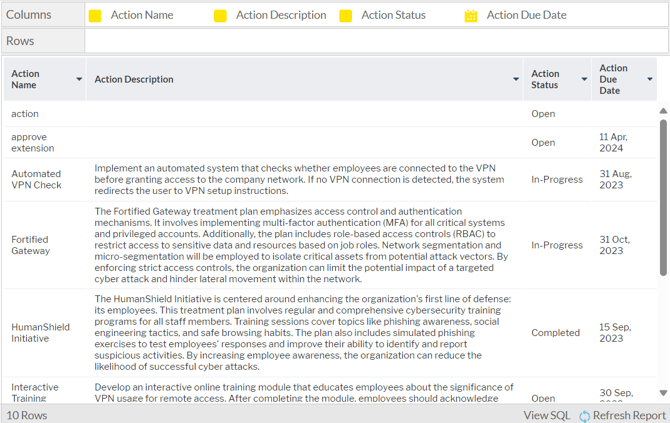
Task: Open the Action Name header dropdown arrow
Action: 79,79
